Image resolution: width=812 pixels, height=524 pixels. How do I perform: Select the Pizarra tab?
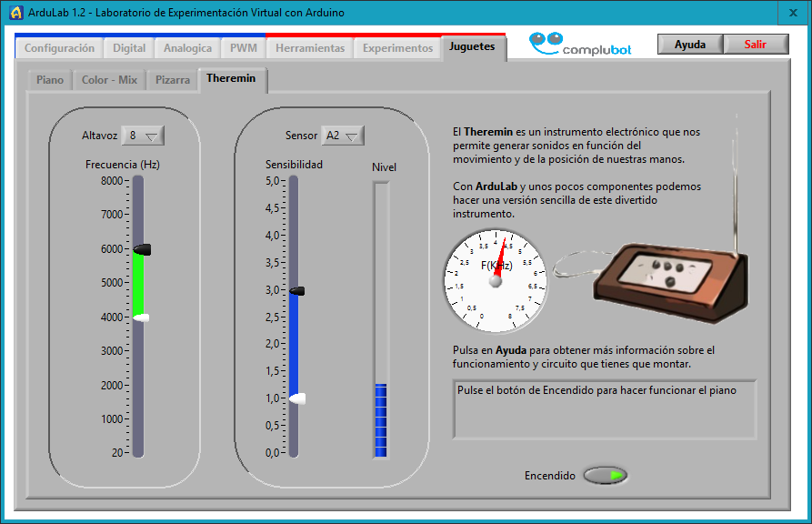click(173, 80)
